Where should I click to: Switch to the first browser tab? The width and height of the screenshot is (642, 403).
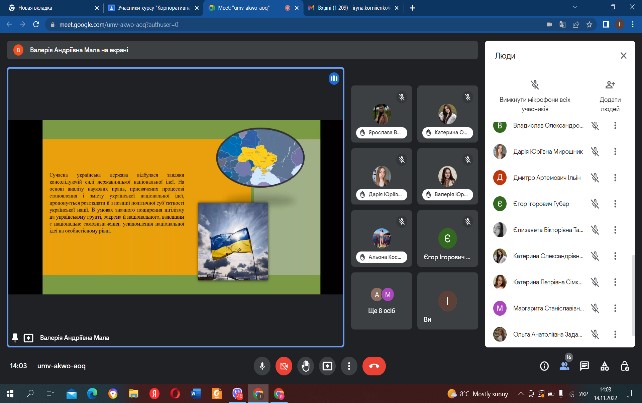(x=42, y=7)
